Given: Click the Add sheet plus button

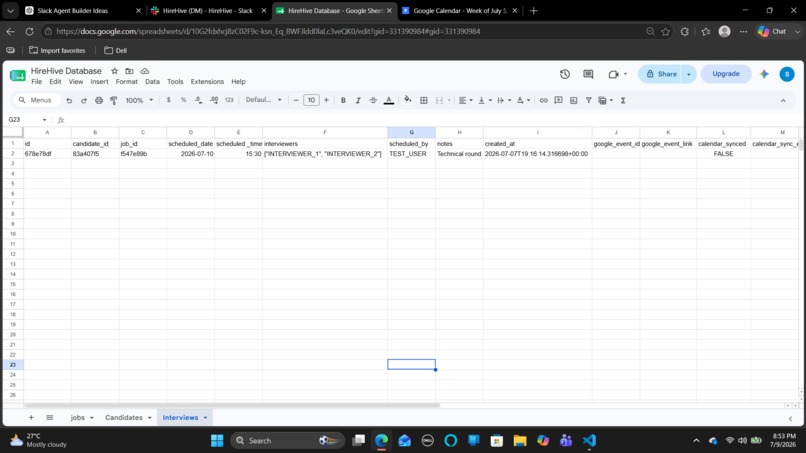Looking at the screenshot, I should pos(31,418).
